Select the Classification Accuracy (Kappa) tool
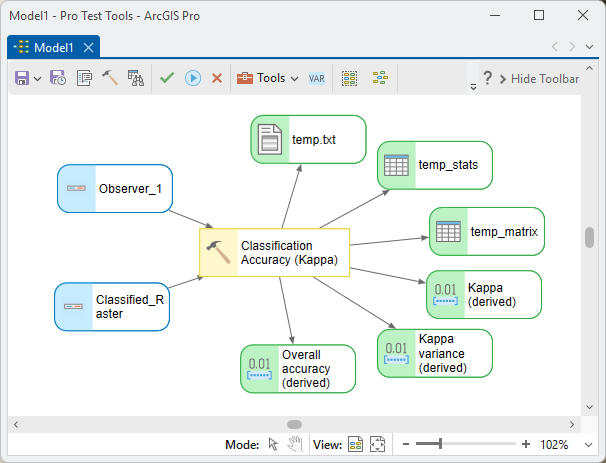This screenshot has width=606, height=463. (x=274, y=252)
